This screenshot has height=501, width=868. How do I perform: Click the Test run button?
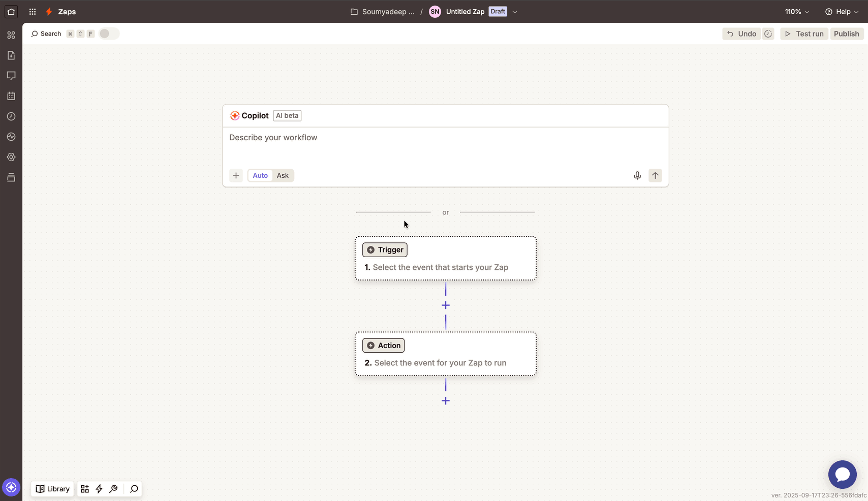[x=804, y=34]
